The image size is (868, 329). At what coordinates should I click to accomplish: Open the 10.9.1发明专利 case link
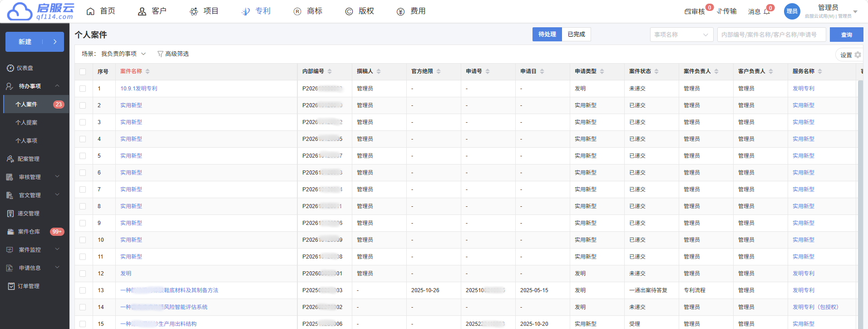[139, 89]
